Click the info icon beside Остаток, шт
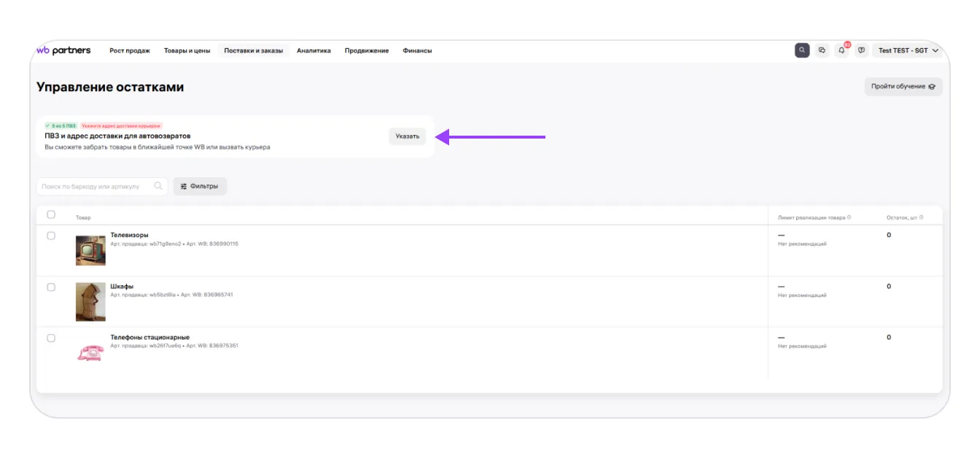980x458 pixels. click(921, 217)
